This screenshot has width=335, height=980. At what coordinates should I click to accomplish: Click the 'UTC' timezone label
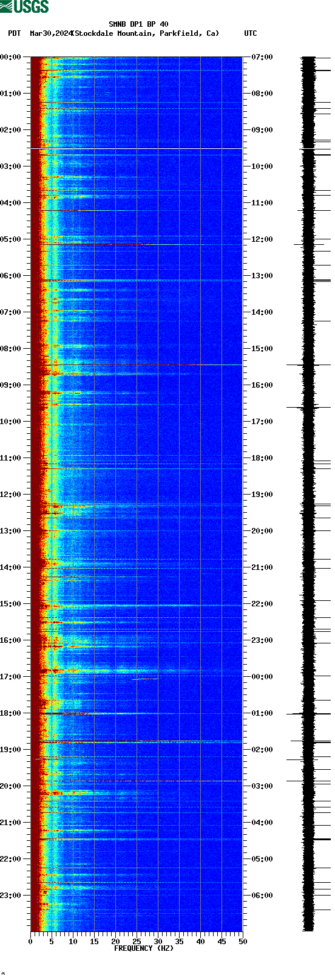pos(251,33)
